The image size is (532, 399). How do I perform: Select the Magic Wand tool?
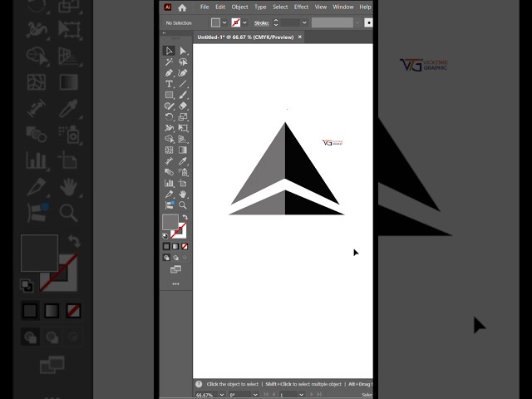[169, 62]
